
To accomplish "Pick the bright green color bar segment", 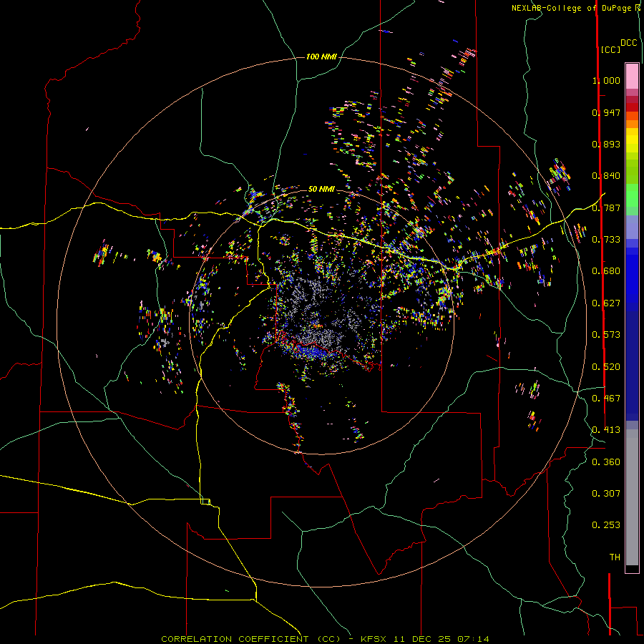I will point(632,195).
